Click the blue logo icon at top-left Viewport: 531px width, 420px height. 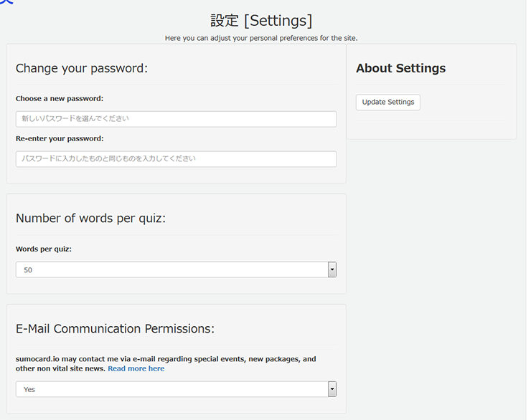coord(6,1)
